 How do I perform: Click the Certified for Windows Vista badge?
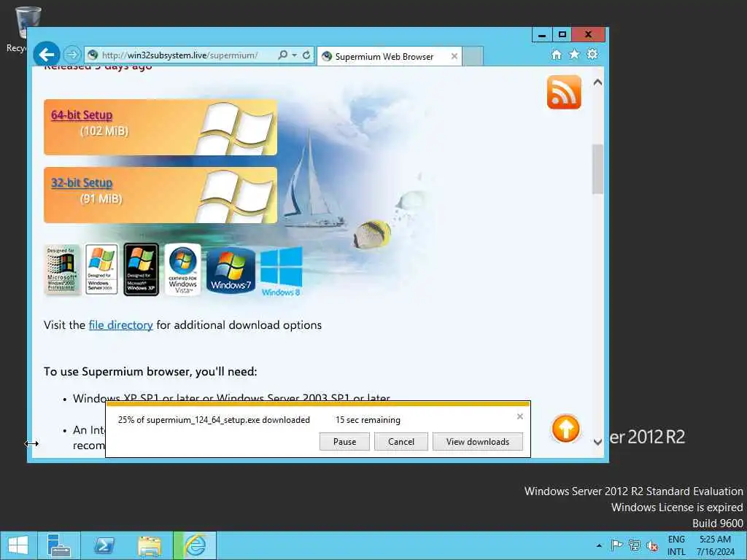pyautogui.click(x=182, y=270)
